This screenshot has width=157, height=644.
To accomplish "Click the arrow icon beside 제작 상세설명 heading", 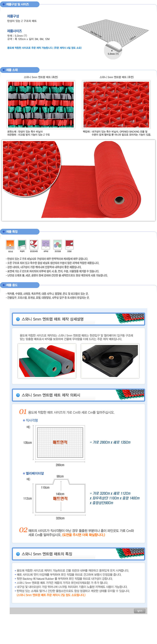I will 18,319.
